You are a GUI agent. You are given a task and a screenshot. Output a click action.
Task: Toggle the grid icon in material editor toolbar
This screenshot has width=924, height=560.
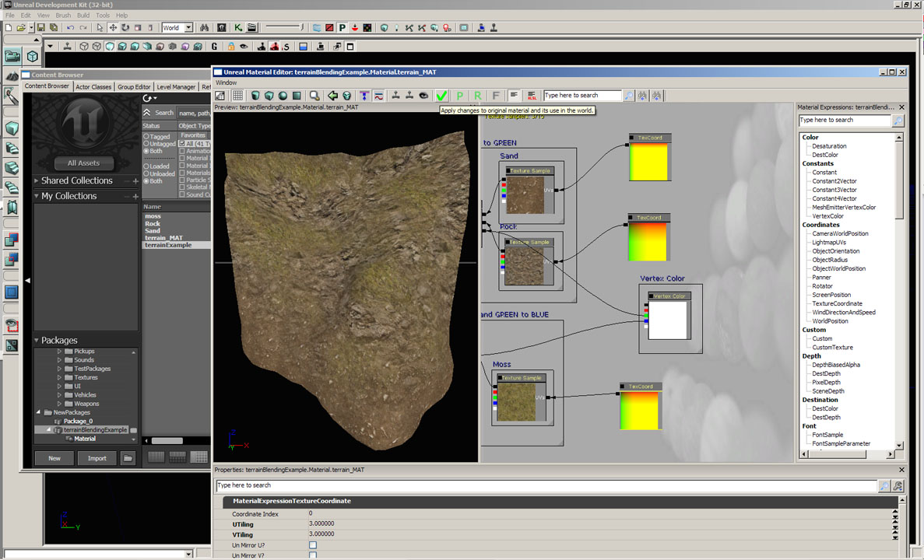click(x=237, y=96)
